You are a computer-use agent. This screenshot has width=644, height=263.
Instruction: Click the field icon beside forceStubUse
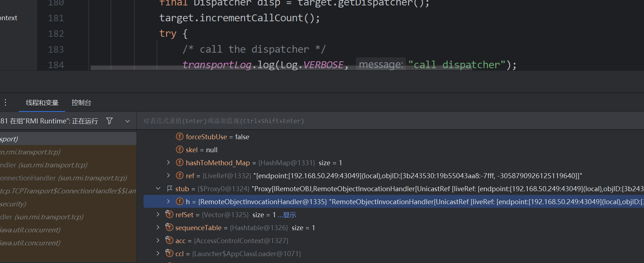coord(179,137)
